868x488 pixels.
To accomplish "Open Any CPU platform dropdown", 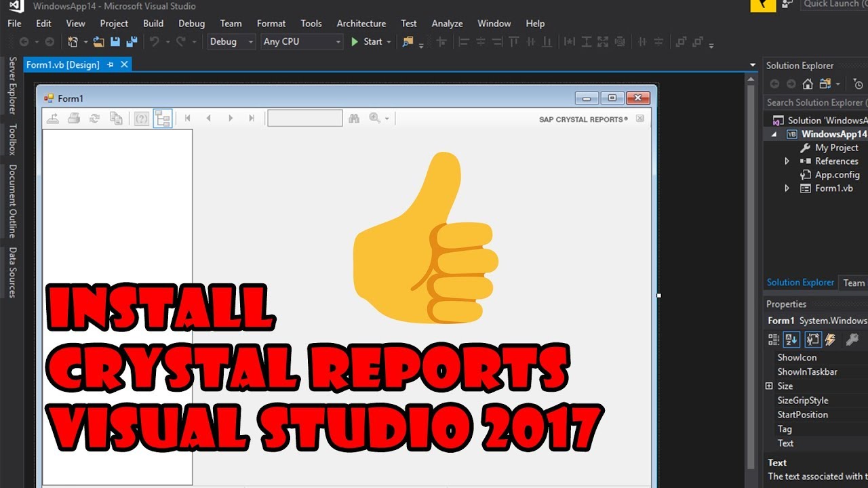I will point(302,42).
